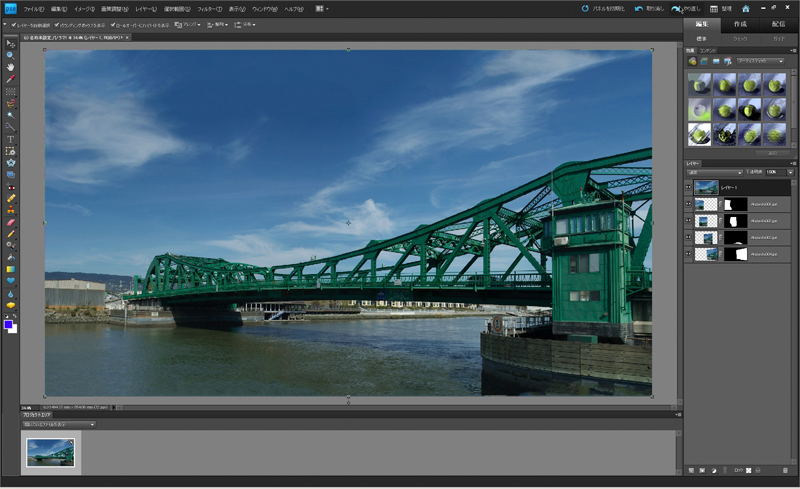Select the Move tool in the toolbox
This screenshot has height=489, width=800.
[x=11, y=44]
